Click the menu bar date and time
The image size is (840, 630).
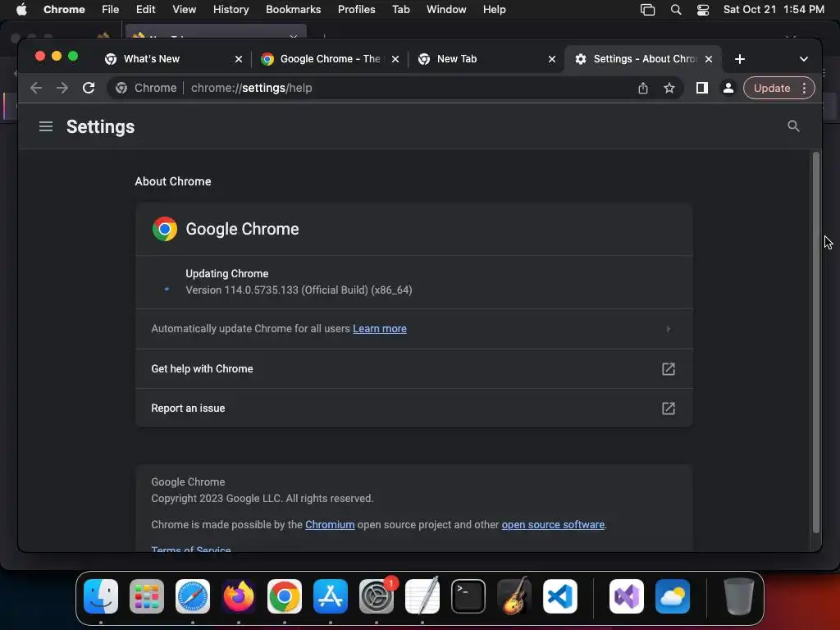point(774,10)
